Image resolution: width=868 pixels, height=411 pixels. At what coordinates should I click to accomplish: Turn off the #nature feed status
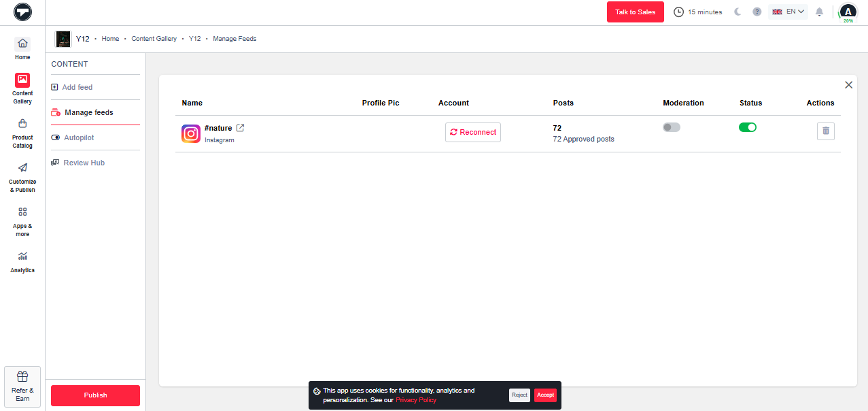747,127
